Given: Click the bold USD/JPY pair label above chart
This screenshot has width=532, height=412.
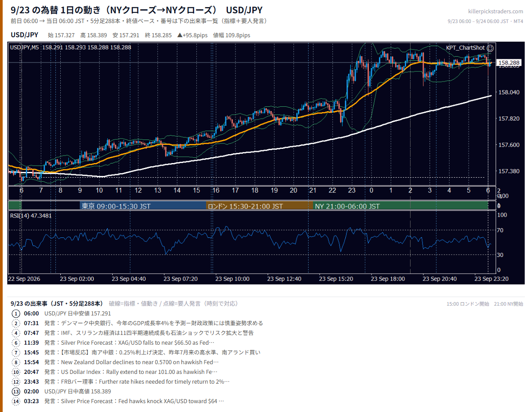Looking at the screenshot, I should coord(24,35).
